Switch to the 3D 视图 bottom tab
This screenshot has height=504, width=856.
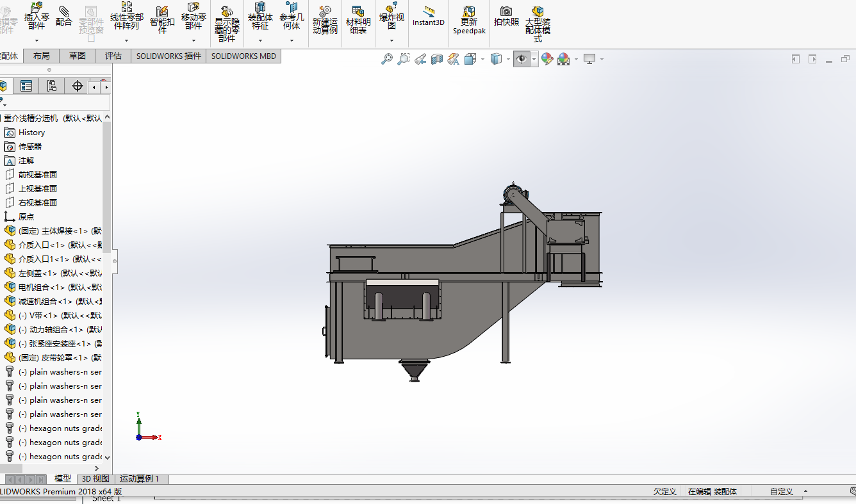[x=95, y=478]
